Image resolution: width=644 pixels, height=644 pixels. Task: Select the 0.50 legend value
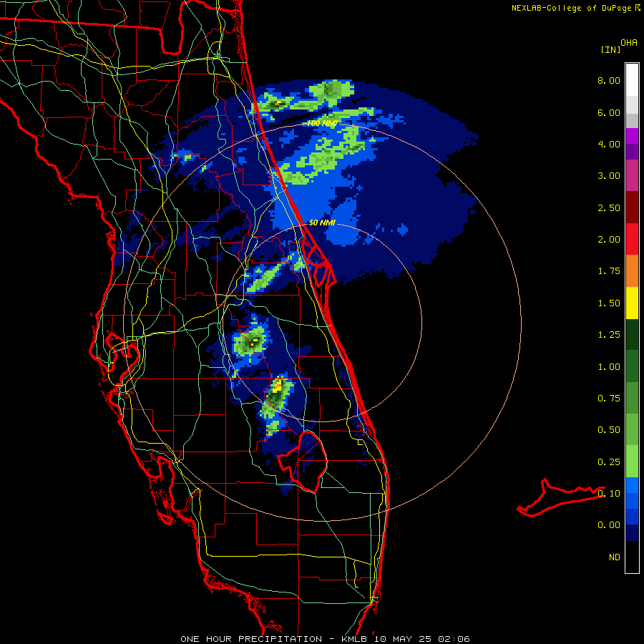[609, 430]
